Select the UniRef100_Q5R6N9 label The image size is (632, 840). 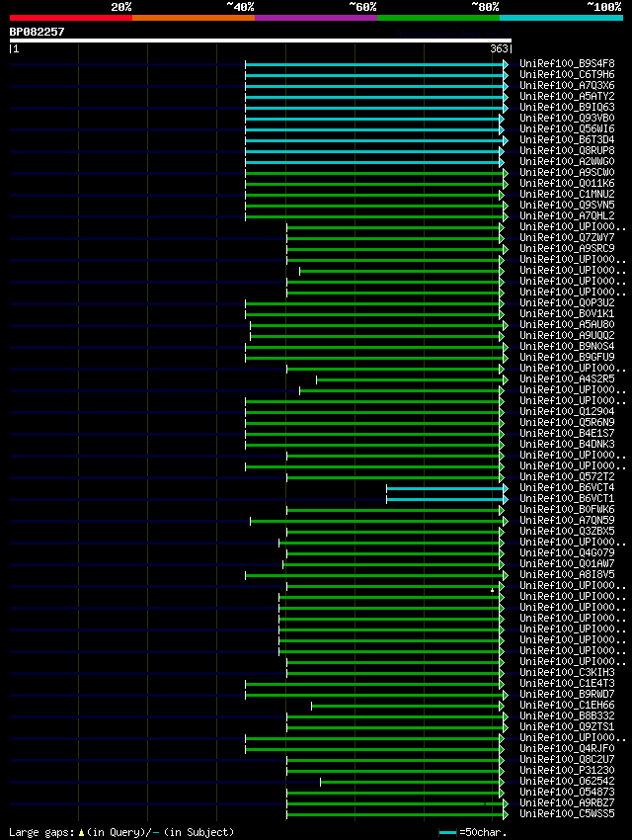tap(567, 422)
